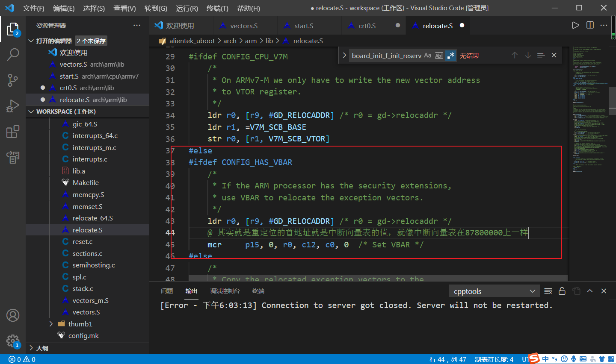616x364 pixels.
Task: Toggle Replace mode chevron in find widget
Action: (x=344, y=55)
